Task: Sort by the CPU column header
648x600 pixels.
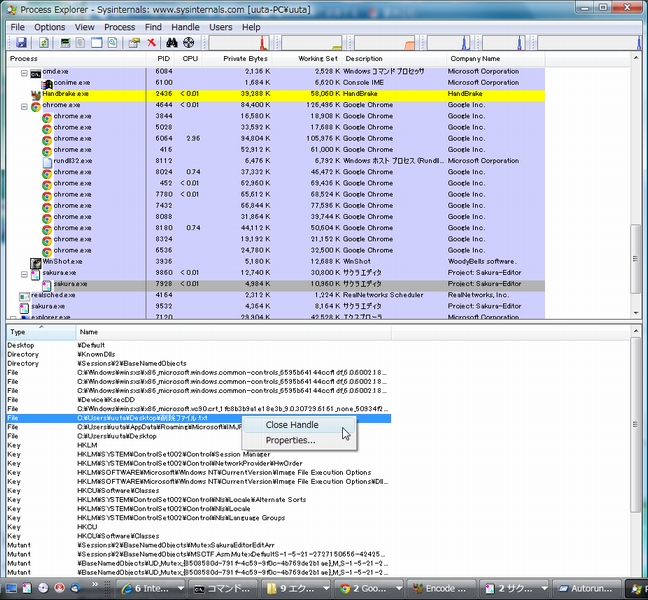Action: click(189, 59)
